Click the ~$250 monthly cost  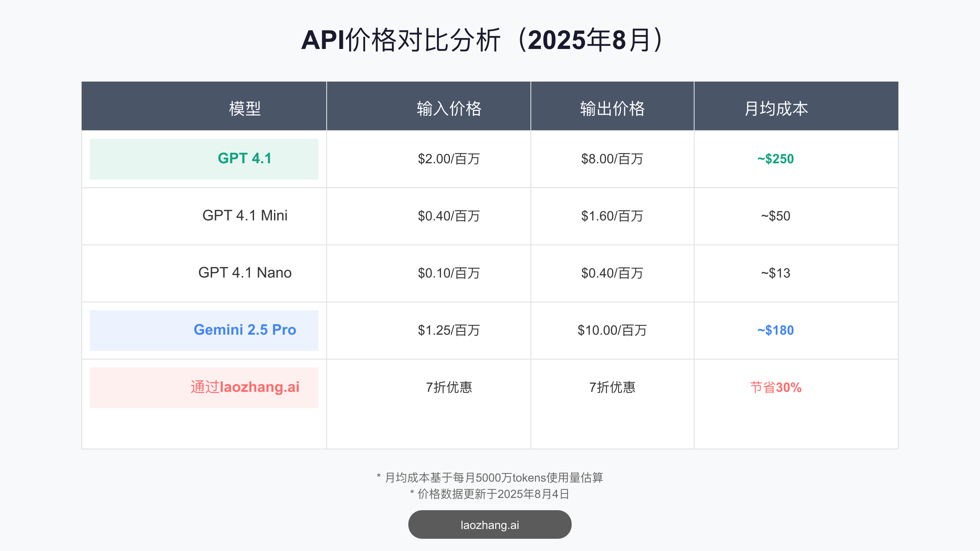776,159
